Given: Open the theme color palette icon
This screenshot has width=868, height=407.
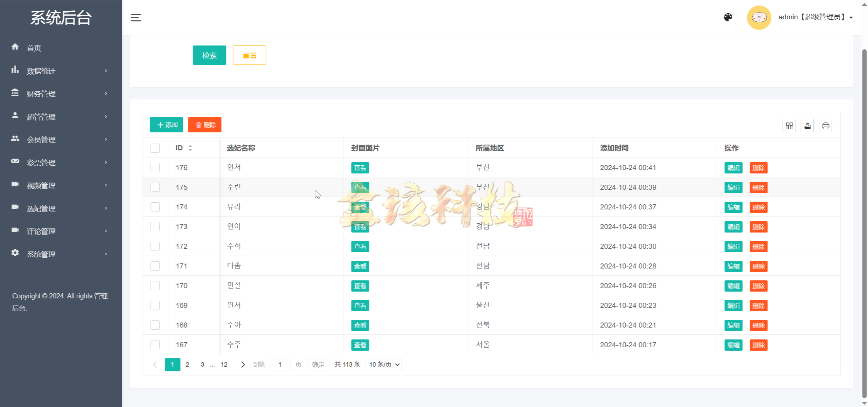Looking at the screenshot, I should (728, 17).
